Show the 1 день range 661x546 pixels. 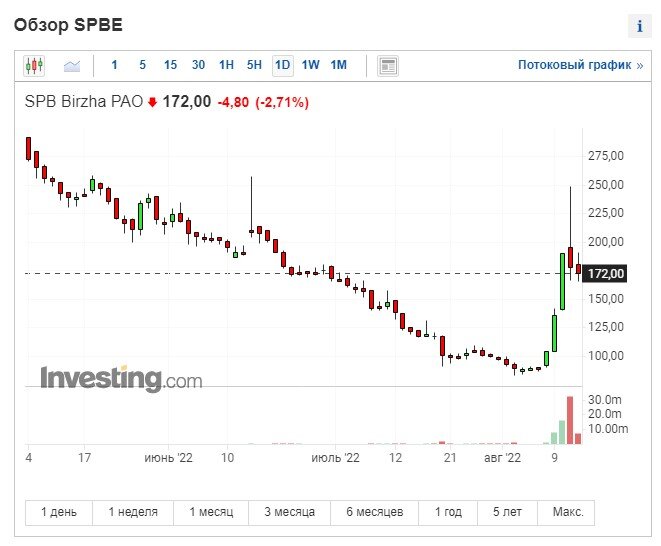click(x=59, y=512)
